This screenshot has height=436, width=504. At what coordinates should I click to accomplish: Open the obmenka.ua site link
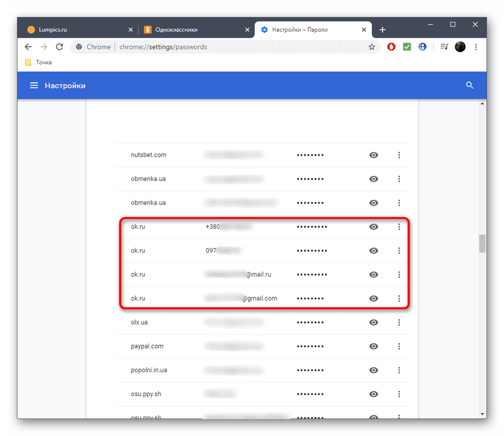click(x=148, y=179)
